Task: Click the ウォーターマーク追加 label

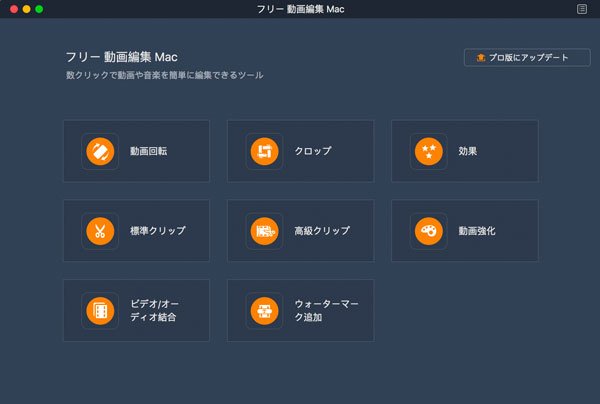Action: coord(326,310)
